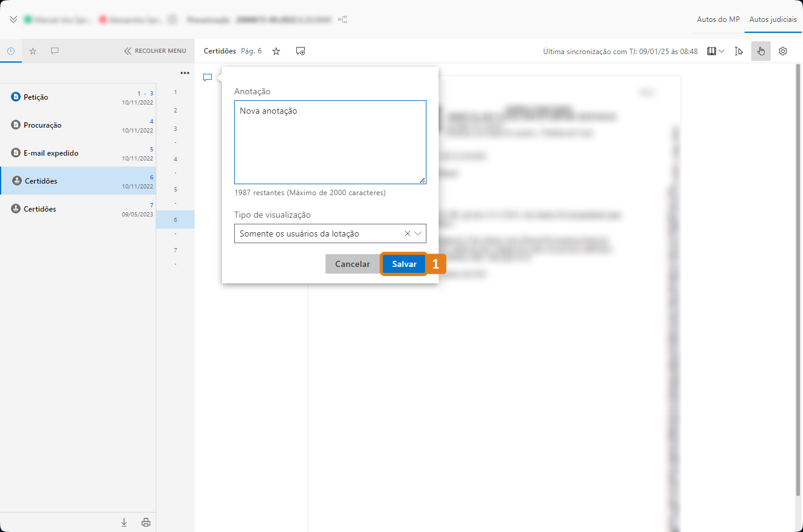The width and height of the screenshot is (803, 532).
Task: Expand the Tipo de visualização dropdown
Action: [418, 233]
